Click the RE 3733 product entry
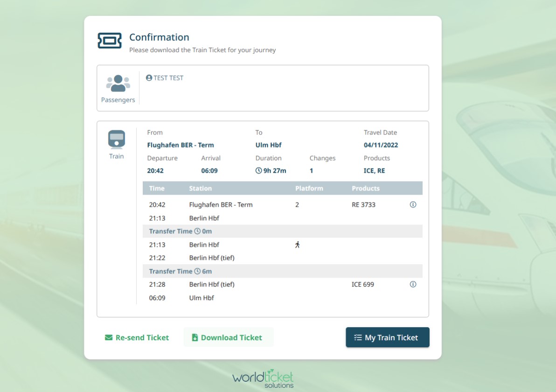Image resolution: width=556 pixels, height=392 pixels. coord(363,204)
